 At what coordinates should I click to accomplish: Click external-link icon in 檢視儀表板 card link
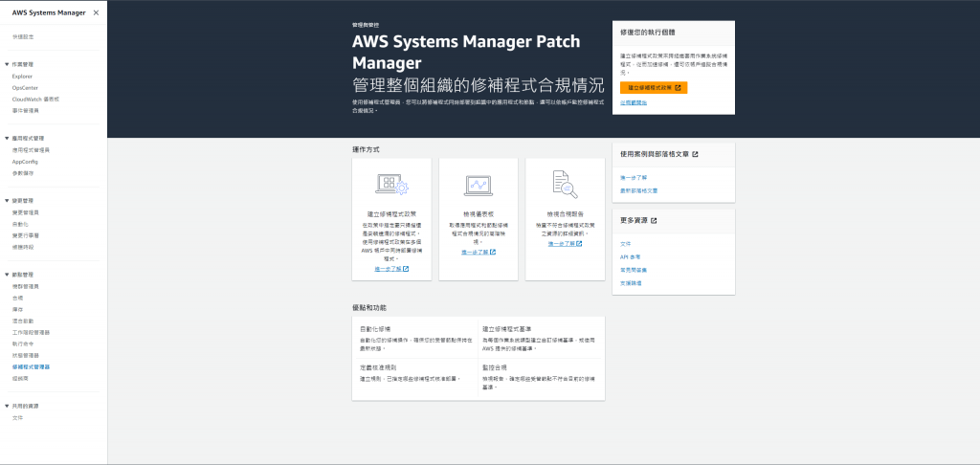click(x=493, y=252)
